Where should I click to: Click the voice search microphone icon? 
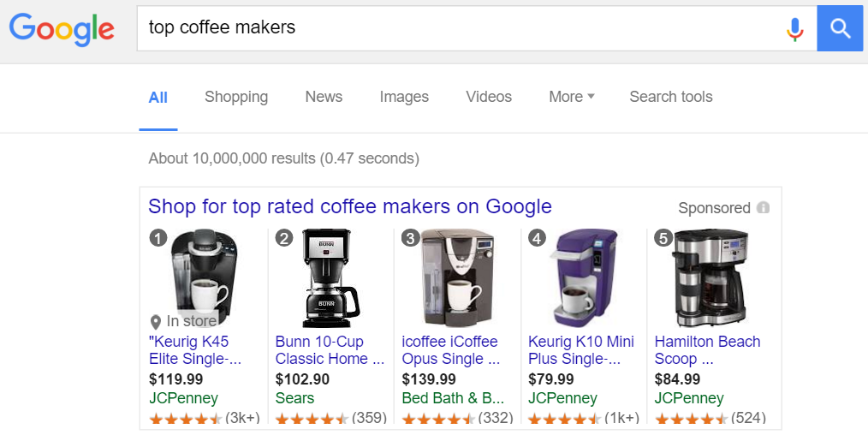coord(795,29)
